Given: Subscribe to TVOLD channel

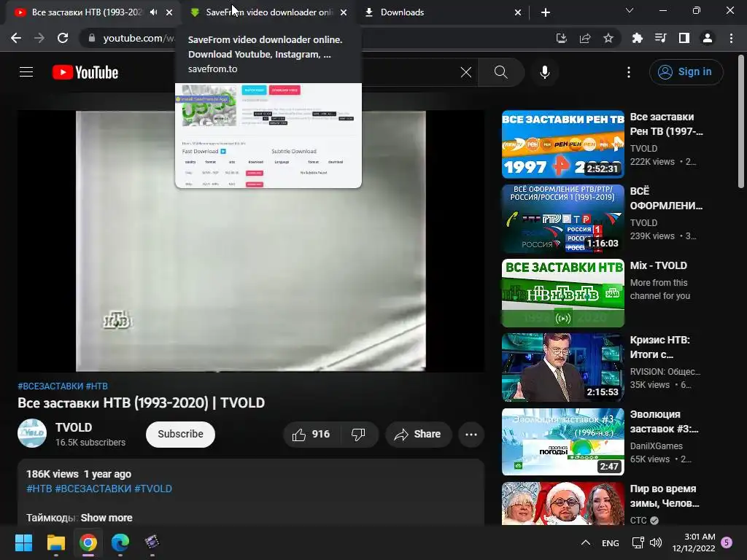Looking at the screenshot, I should (181, 435).
